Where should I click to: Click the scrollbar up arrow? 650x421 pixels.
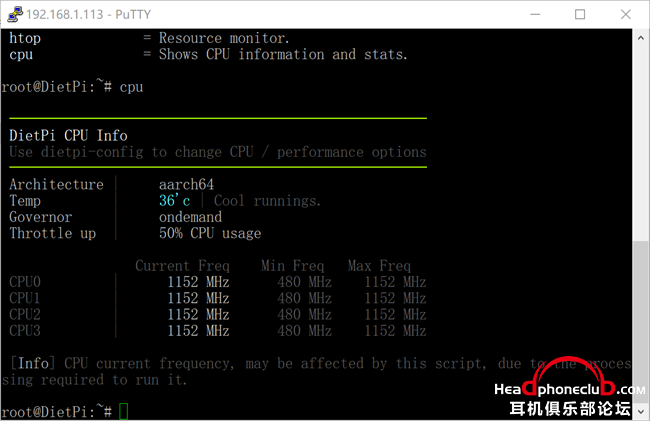(x=641, y=38)
